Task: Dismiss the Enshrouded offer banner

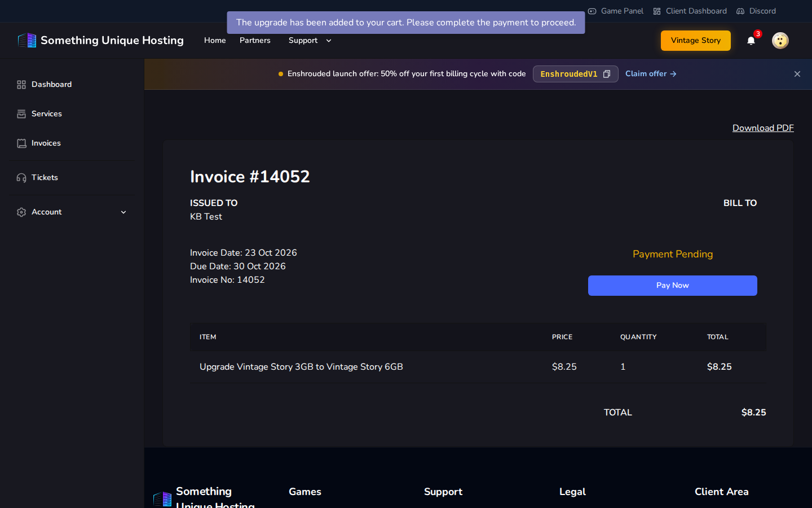Action: point(797,74)
